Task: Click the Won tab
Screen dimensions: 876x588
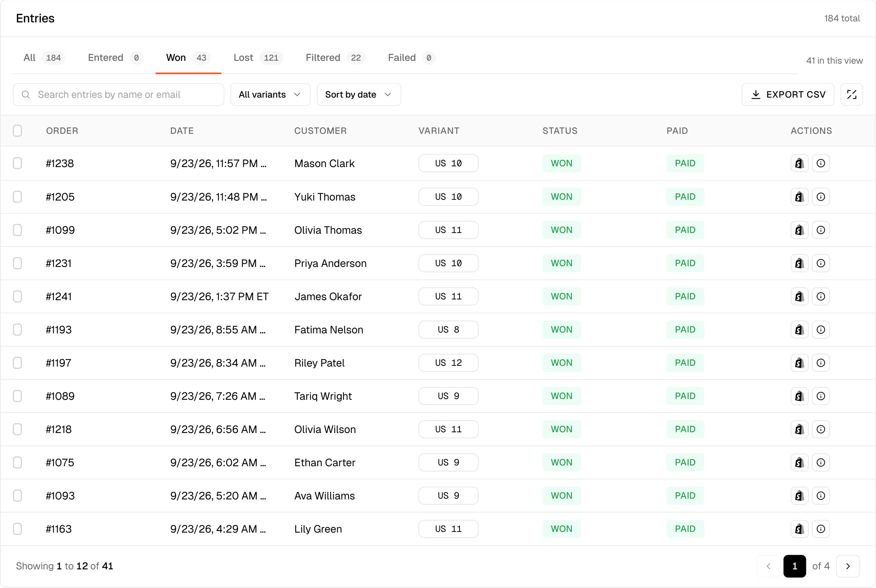Action: tap(188, 58)
